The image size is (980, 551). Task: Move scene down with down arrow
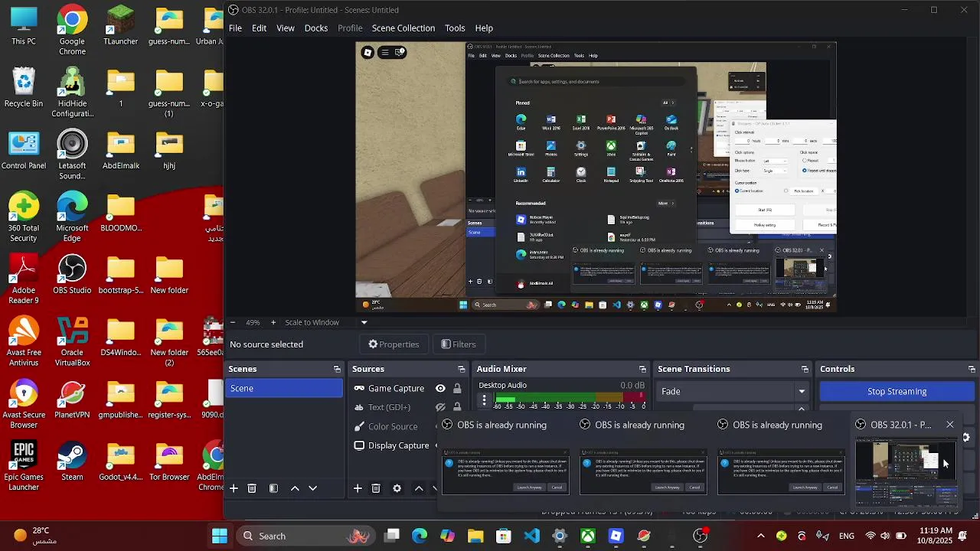click(x=312, y=488)
